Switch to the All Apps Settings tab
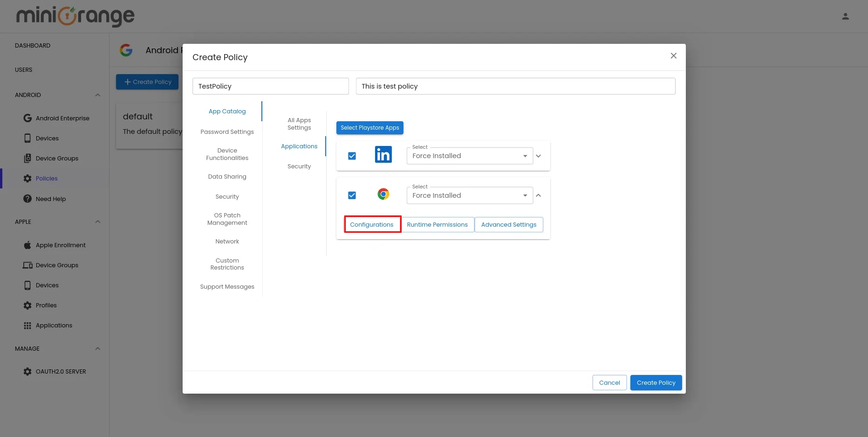The width and height of the screenshot is (868, 437). [x=299, y=124]
